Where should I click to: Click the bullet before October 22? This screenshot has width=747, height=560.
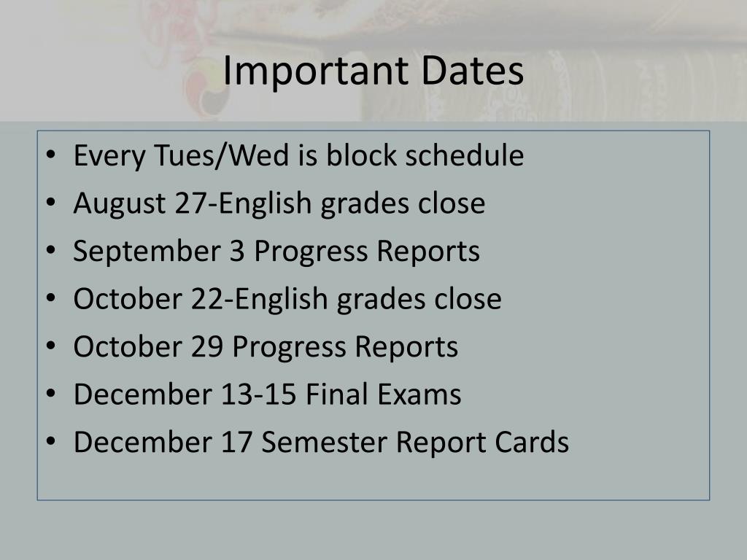click(x=50, y=298)
